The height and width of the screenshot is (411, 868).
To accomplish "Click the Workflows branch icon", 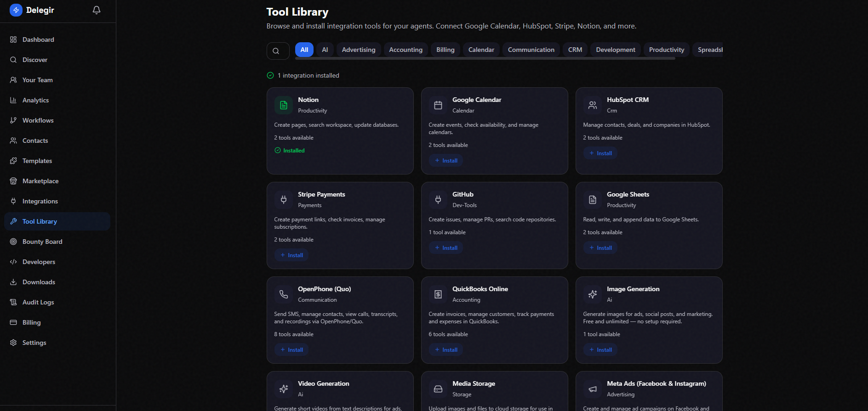I will [x=13, y=120].
